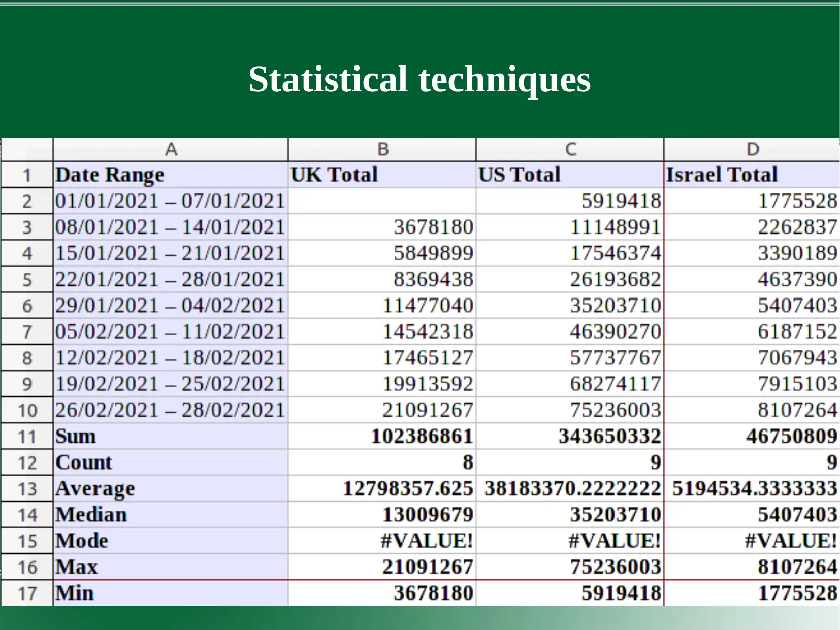
Task: Select row 17 header
Action: tap(27, 593)
